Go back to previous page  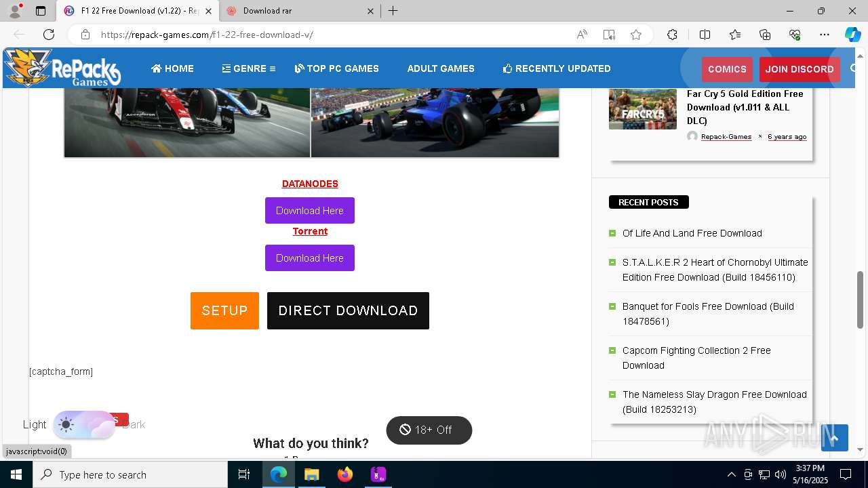(x=19, y=35)
